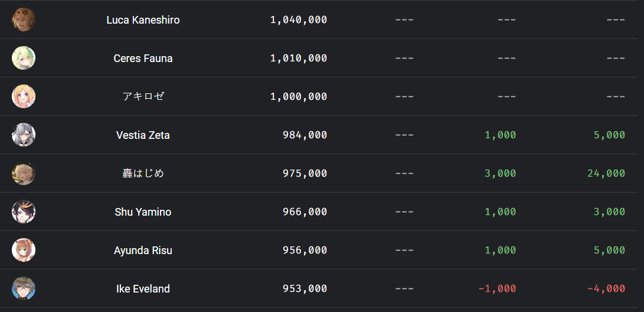The width and height of the screenshot is (644, 312).
Task: Click Luca Kaneshiro's avatar icon
Action: [24, 19]
